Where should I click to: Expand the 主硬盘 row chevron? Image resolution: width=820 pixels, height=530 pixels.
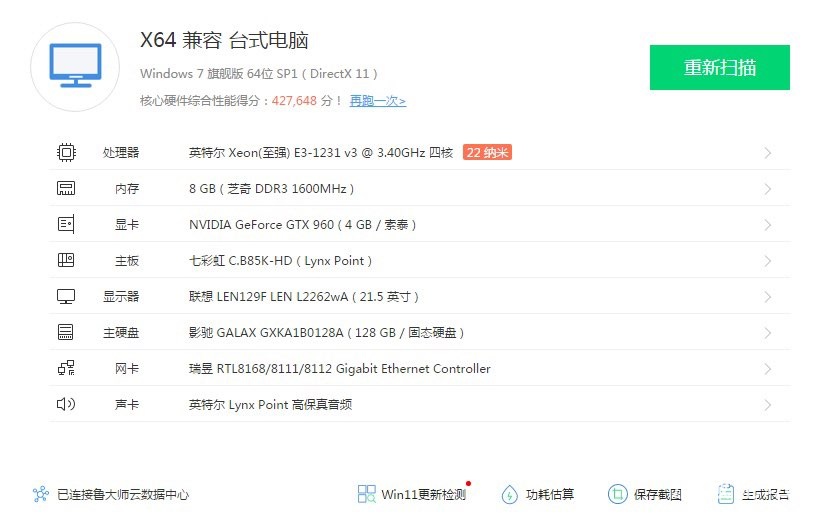point(768,333)
